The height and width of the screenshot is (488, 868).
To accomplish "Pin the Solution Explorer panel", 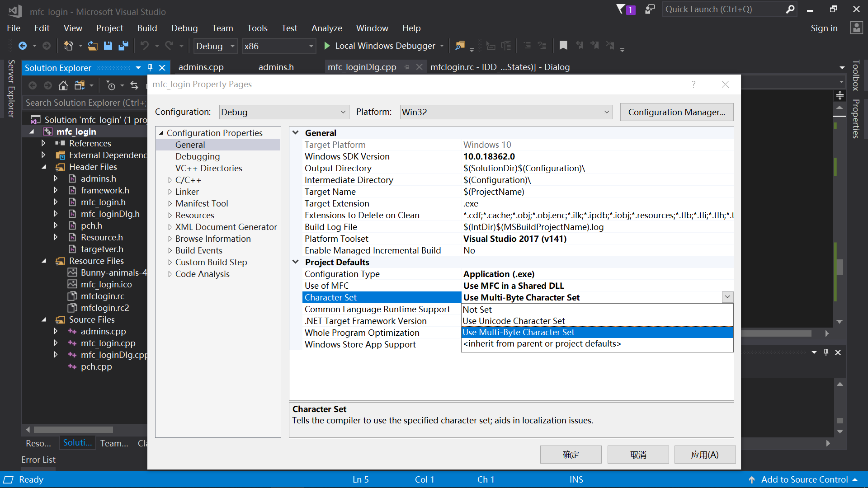I will [x=150, y=68].
